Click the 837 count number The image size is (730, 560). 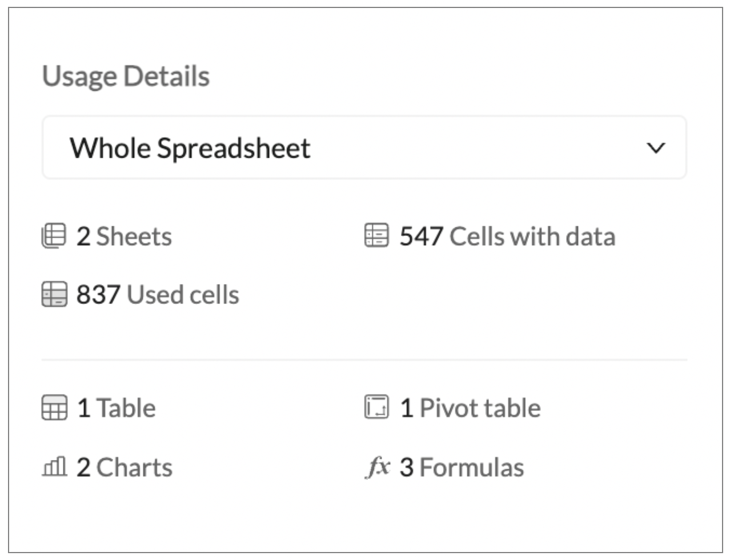point(98,295)
